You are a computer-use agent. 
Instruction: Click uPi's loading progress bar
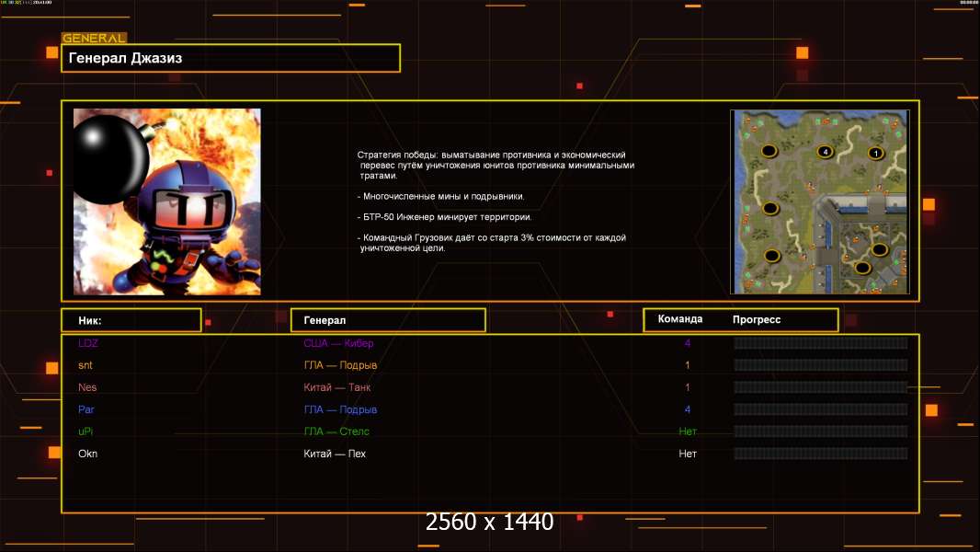point(821,431)
